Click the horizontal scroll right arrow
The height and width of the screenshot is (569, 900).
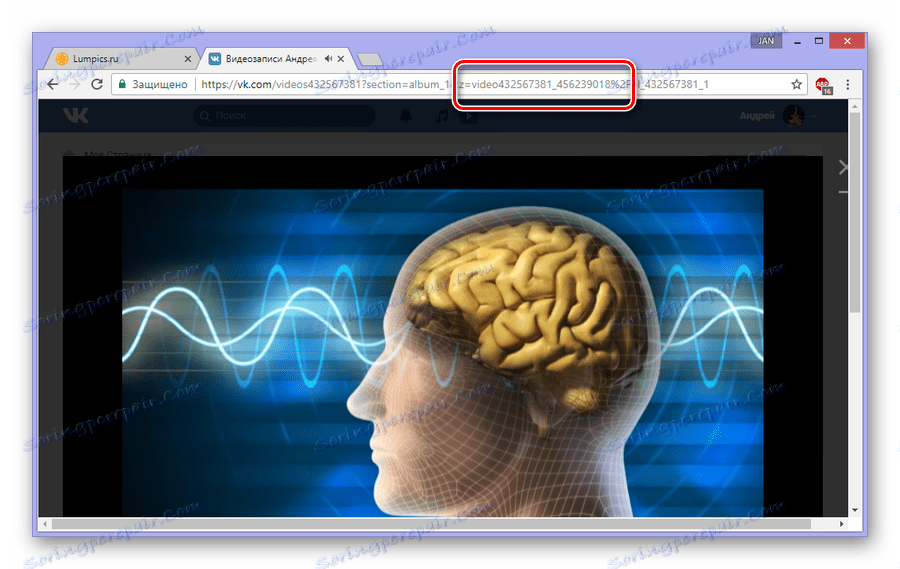click(841, 524)
